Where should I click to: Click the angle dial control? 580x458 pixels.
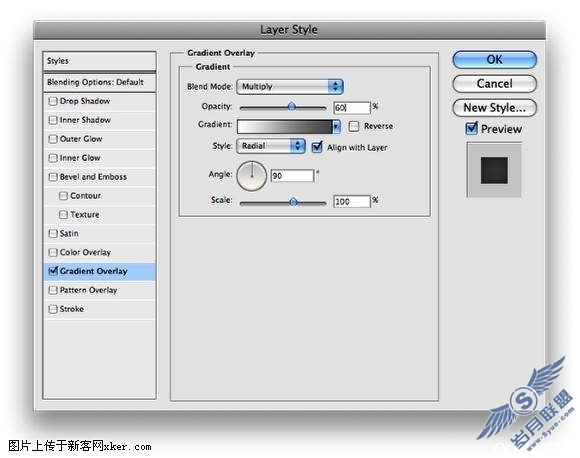tap(252, 176)
